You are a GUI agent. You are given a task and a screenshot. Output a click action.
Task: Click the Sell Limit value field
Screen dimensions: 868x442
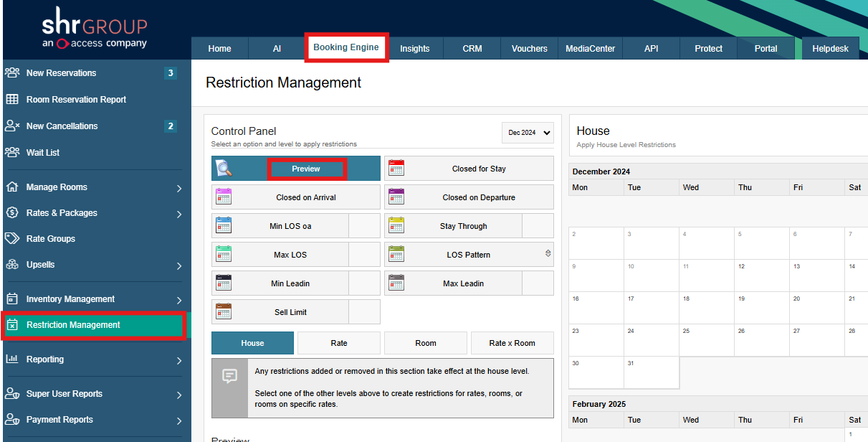click(365, 312)
